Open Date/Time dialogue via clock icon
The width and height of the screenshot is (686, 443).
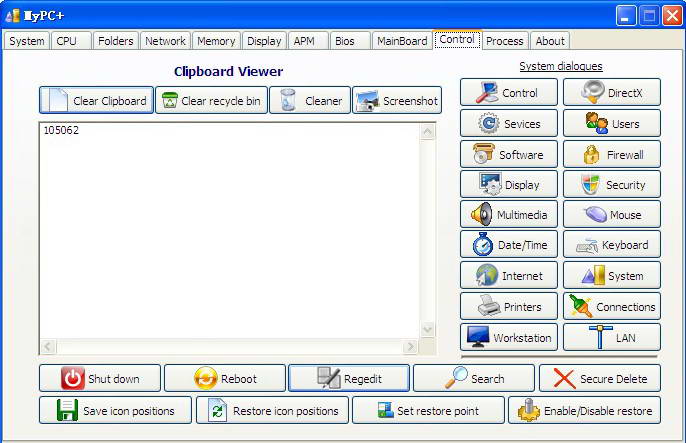[x=483, y=244]
